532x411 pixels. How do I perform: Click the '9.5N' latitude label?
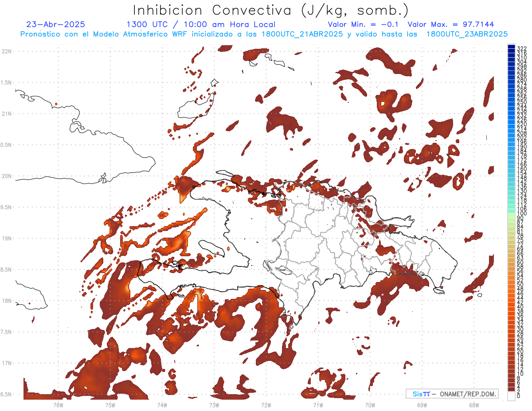coord(6,207)
